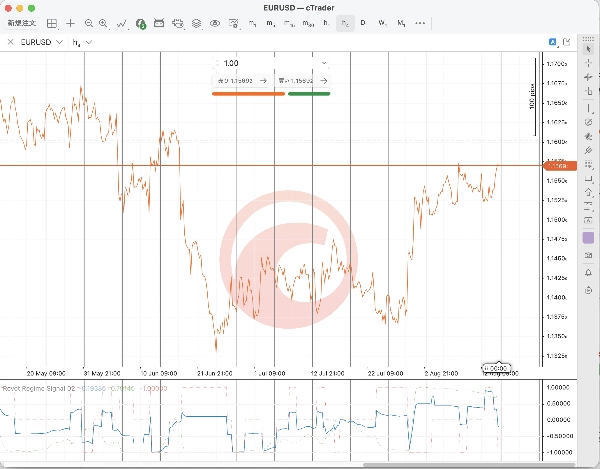
Task: Switch the chart to the monthly M timeframe
Action: [x=401, y=23]
